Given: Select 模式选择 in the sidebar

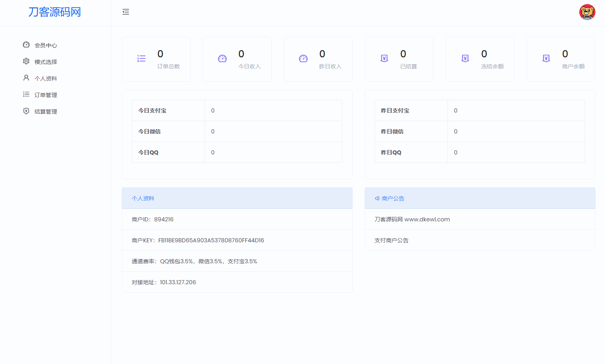Looking at the screenshot, I should point(46,62).
